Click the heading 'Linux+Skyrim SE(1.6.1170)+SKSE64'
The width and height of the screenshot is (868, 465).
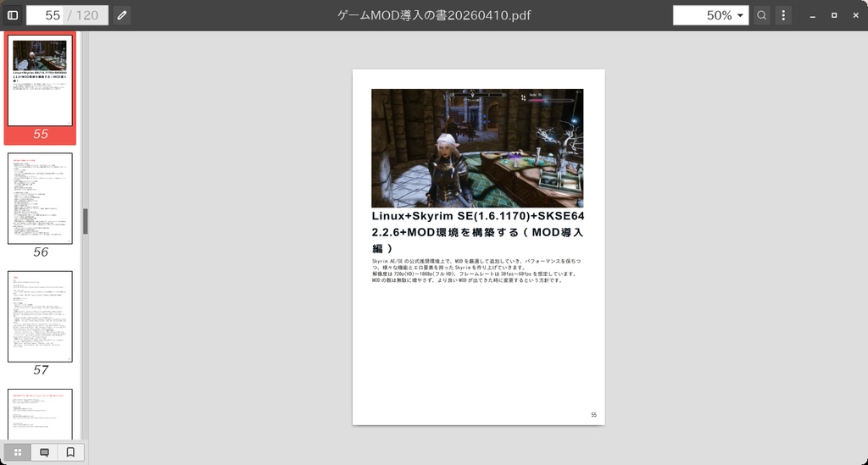click(x=478, y=216)
